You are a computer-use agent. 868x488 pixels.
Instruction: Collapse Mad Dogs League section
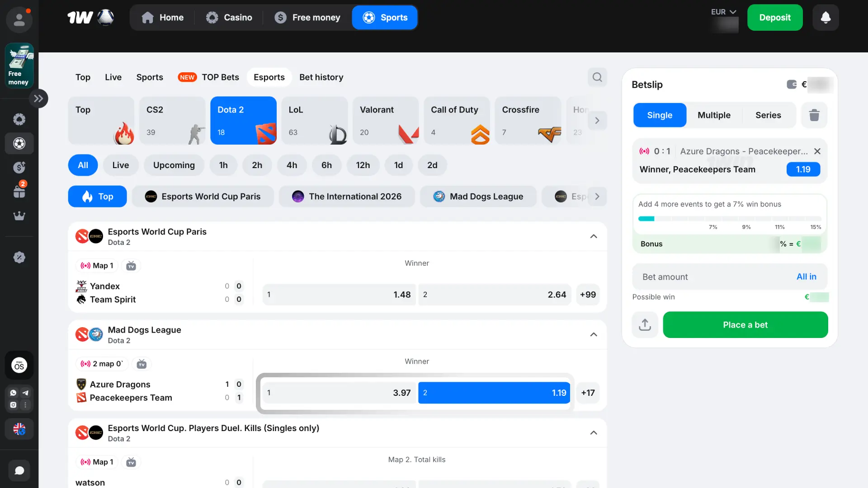coord(594,334)
